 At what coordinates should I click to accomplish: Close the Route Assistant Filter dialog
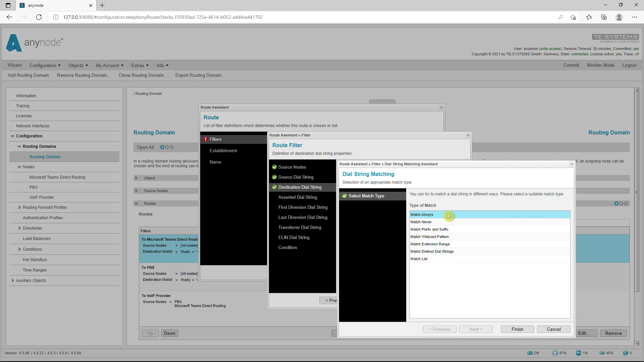tap(468, 135)
